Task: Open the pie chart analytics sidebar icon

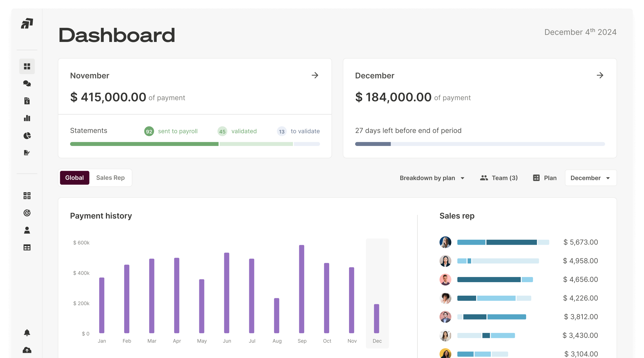Action: coord(27,135)
